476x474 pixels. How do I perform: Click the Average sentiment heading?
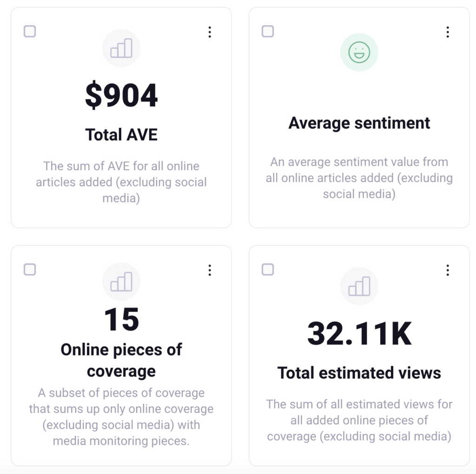359,123
